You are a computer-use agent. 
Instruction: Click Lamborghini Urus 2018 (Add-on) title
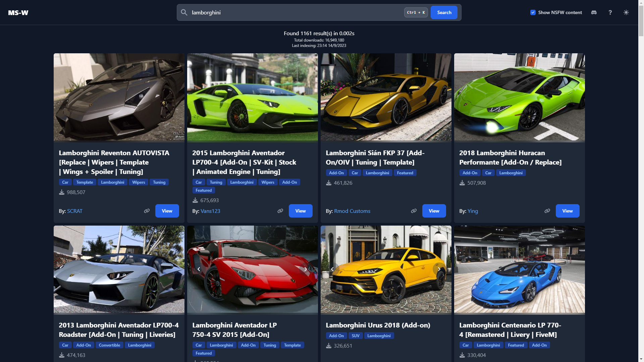[378, 325]
